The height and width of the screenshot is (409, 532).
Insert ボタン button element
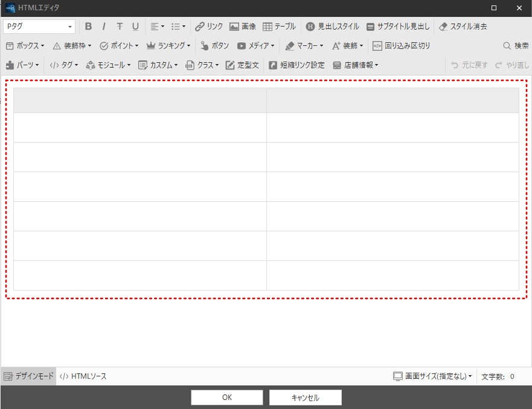tap(215, 45)
